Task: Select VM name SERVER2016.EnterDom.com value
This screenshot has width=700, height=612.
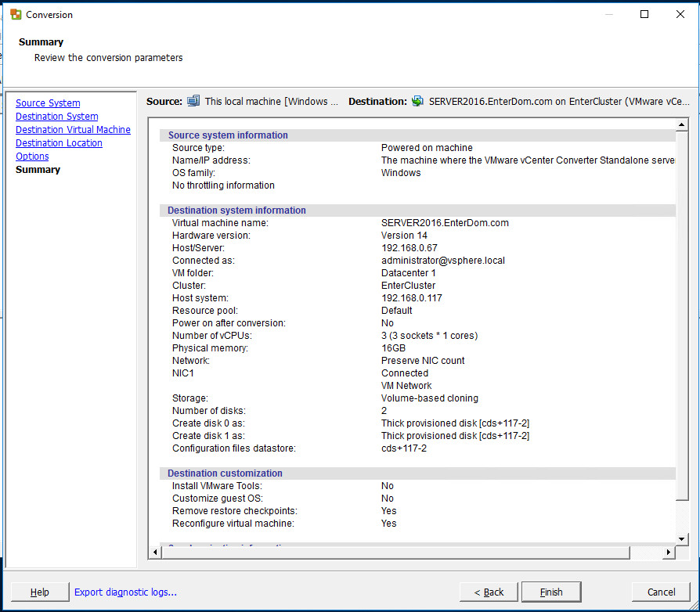Action: click(445, 222)
